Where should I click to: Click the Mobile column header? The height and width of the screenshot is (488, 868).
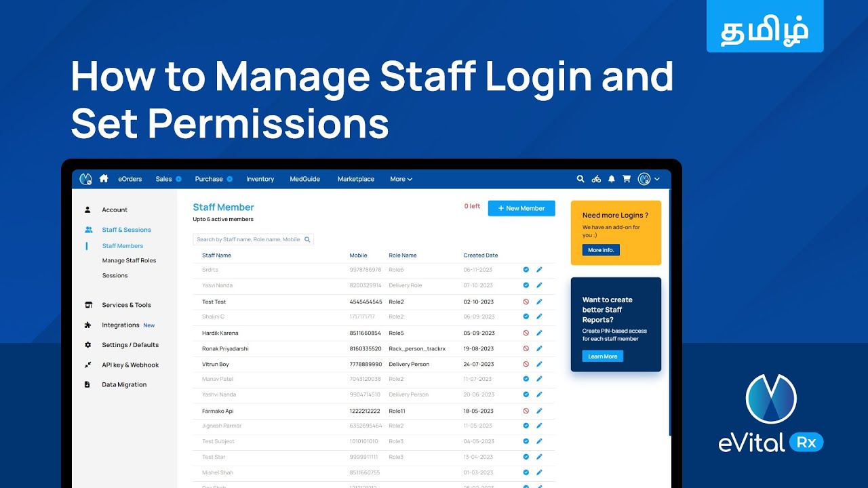coord(359,256)
